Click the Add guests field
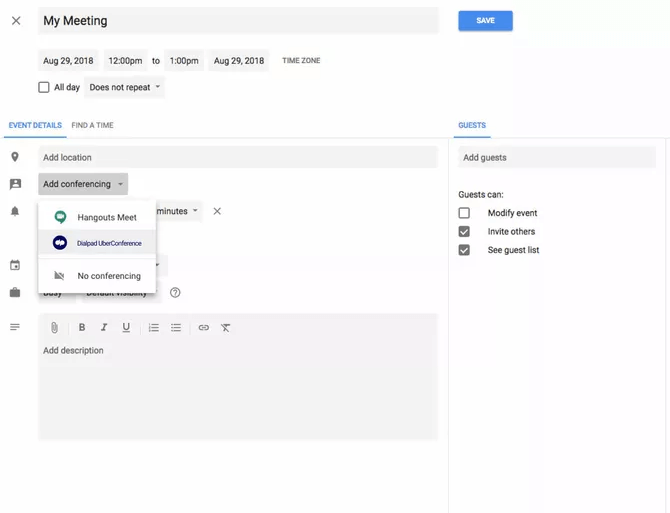 pyautogui.click(x=557, y=157)
